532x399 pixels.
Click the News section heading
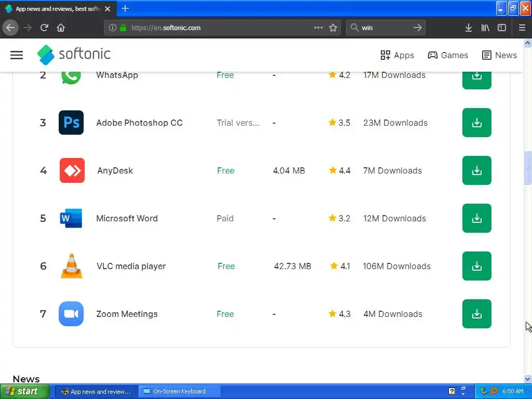click(x=26, y=379)
